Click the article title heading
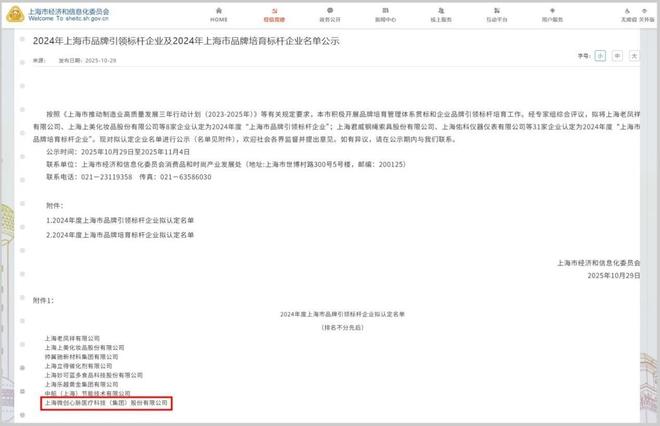 (186, 41)
